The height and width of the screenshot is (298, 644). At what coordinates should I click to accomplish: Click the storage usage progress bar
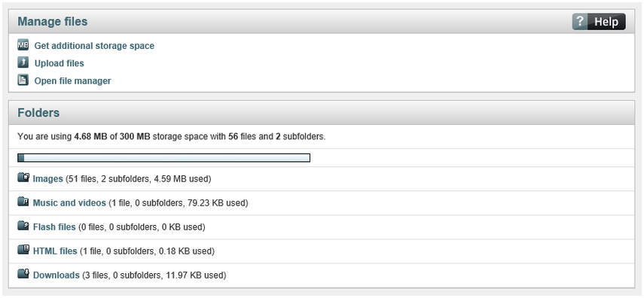coord(164,157)
